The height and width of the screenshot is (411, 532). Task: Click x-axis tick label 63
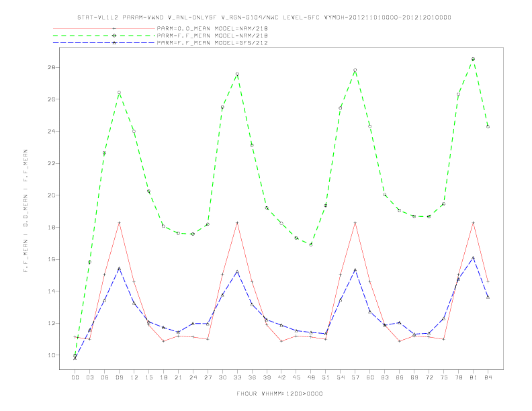click(x=385, y=377)
